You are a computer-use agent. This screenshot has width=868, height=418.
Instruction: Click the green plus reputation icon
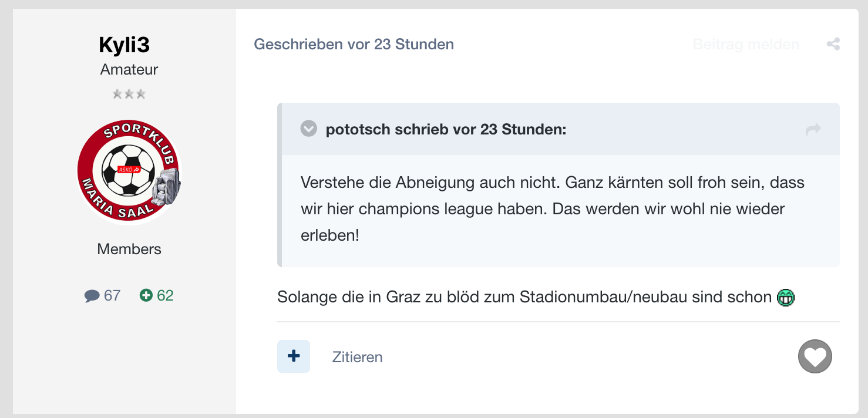click(x=146, y=295)
